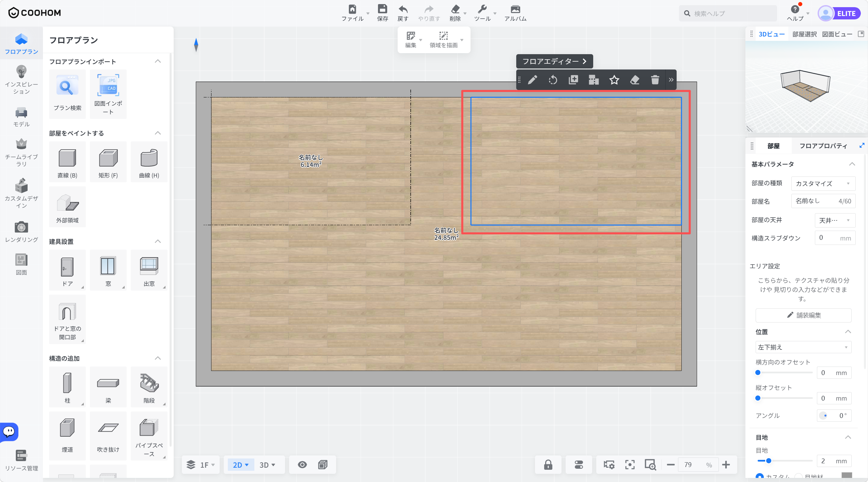
Task: Toggle the eye visibility button
Action: pos(302,465)
